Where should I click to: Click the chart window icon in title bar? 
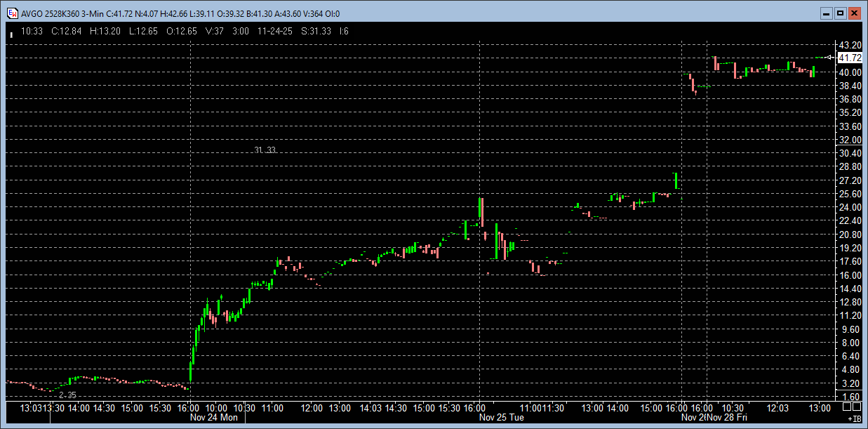pos(12,13)
